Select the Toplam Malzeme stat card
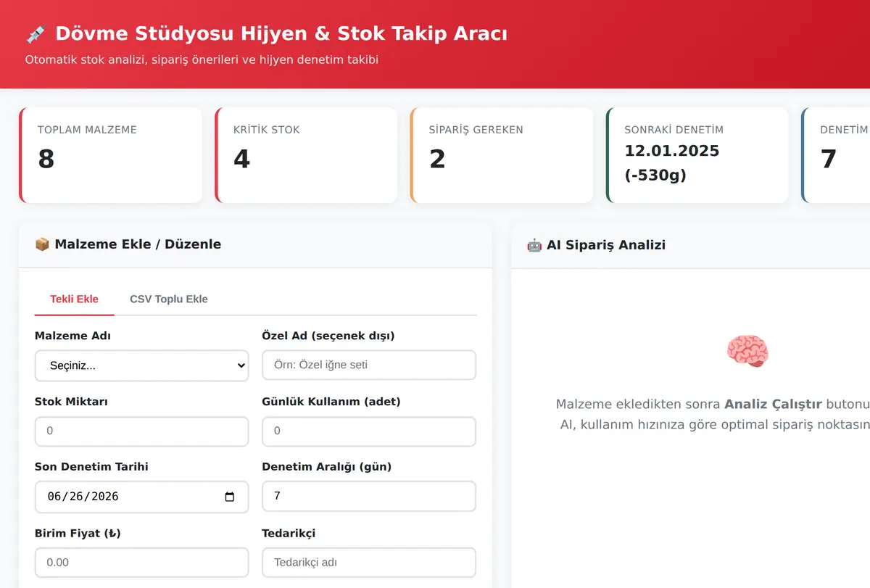The width and height of the screenshot is (870, 588). point(110,155)
